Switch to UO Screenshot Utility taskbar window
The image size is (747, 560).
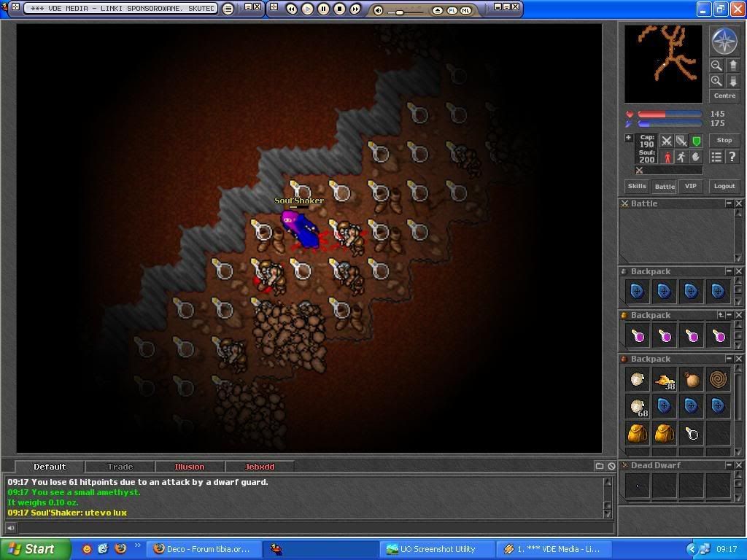438,549
